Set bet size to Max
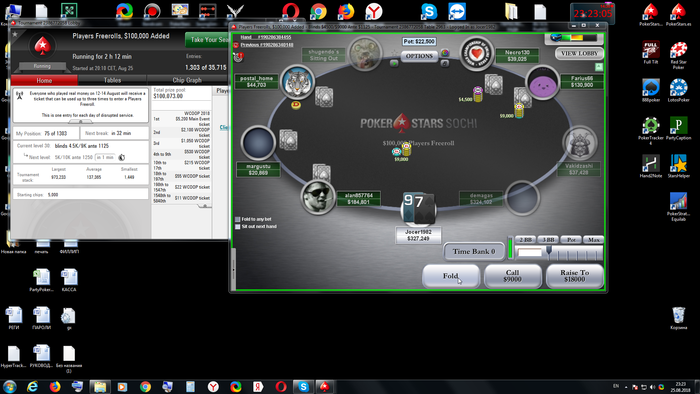The width and height of the screenshot is (700, 394). tap(593, 240)
